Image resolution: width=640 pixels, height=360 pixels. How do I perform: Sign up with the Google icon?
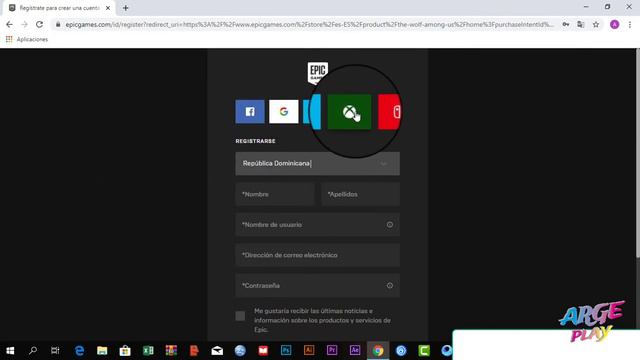click(x=284, y=111)
